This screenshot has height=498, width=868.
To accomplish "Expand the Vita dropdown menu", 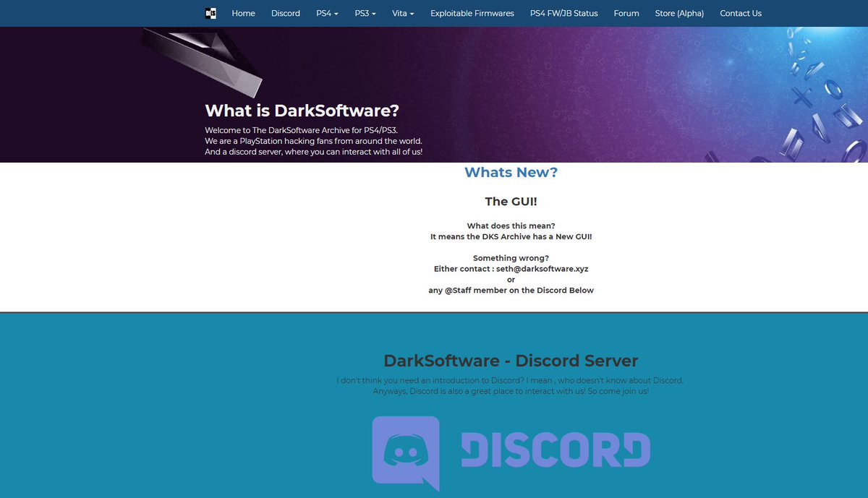I will tap(403, 13).
